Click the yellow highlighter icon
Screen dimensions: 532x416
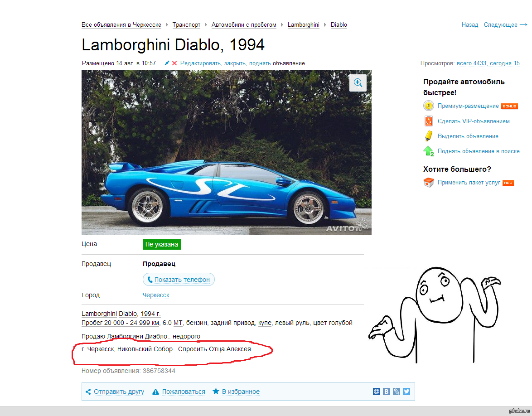click(429, 136)
